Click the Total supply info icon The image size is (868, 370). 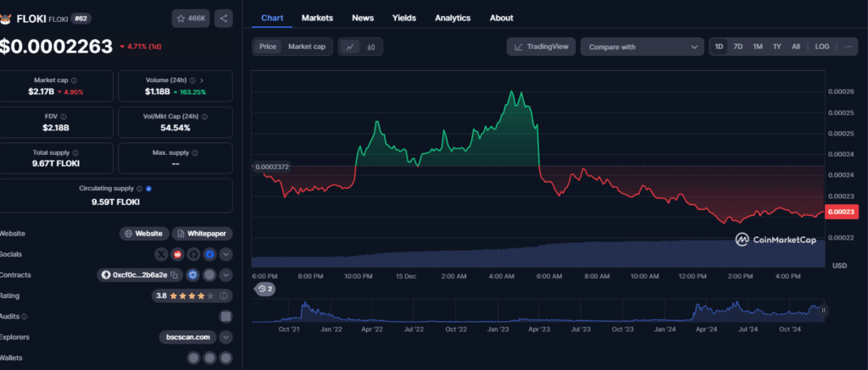coord(75,152)
